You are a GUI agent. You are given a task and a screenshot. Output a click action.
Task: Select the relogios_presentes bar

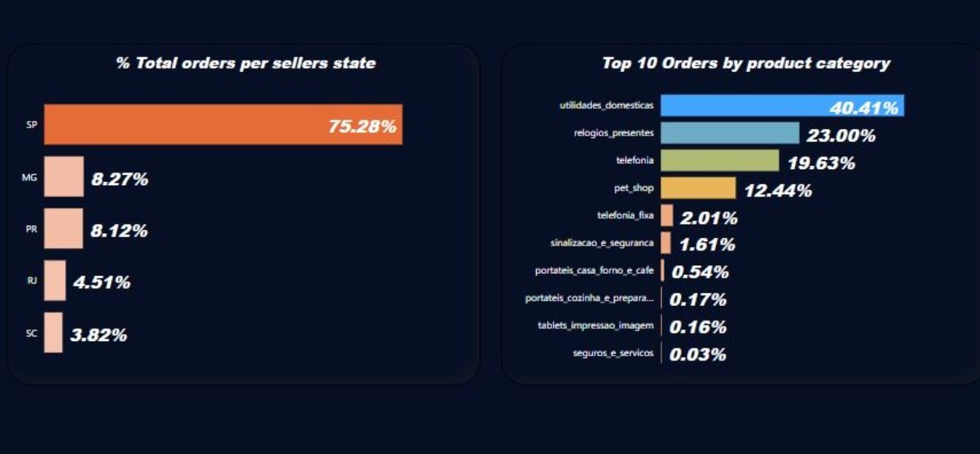731,133
